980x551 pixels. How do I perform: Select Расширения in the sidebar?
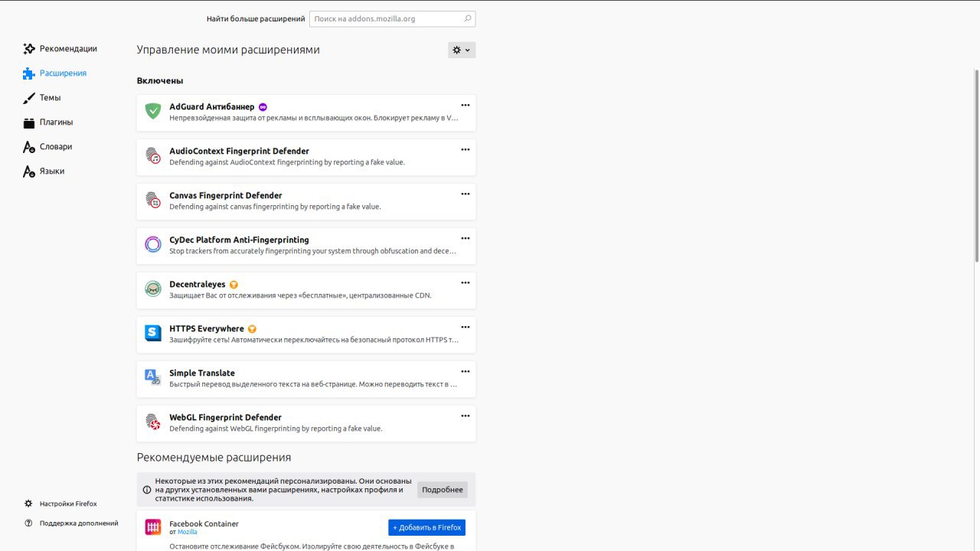click(61, 73)
